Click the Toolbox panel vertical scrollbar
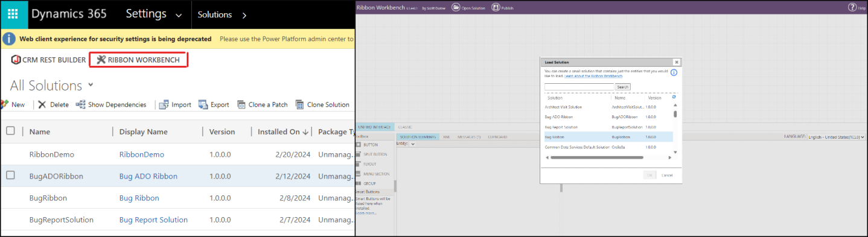 [395, 186]
